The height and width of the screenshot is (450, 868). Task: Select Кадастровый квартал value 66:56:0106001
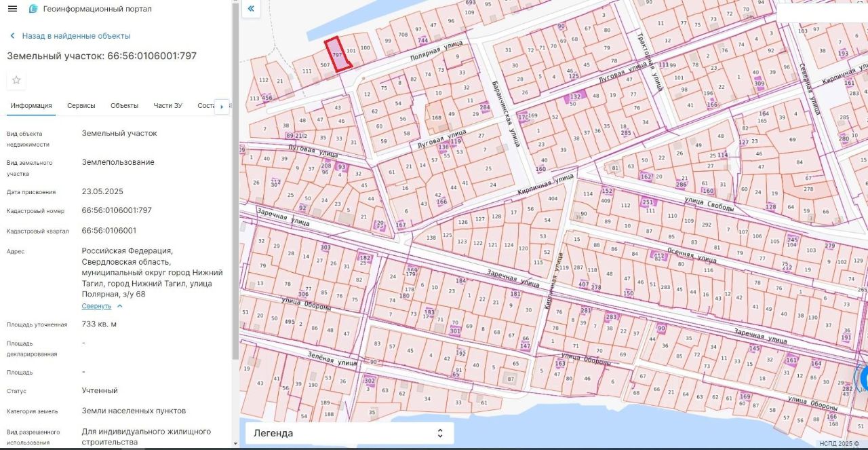(108, 231)
